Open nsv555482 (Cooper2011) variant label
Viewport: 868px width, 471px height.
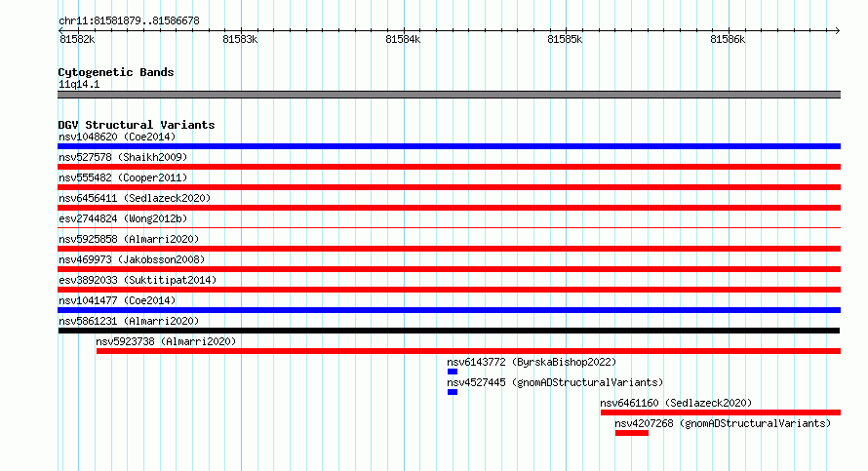click(123, 177)
